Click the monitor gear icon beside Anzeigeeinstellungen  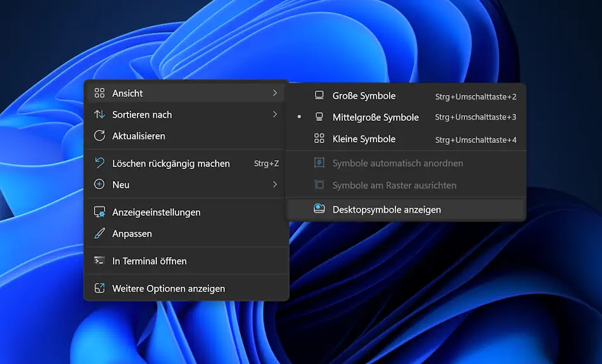[x=99, y=212]
